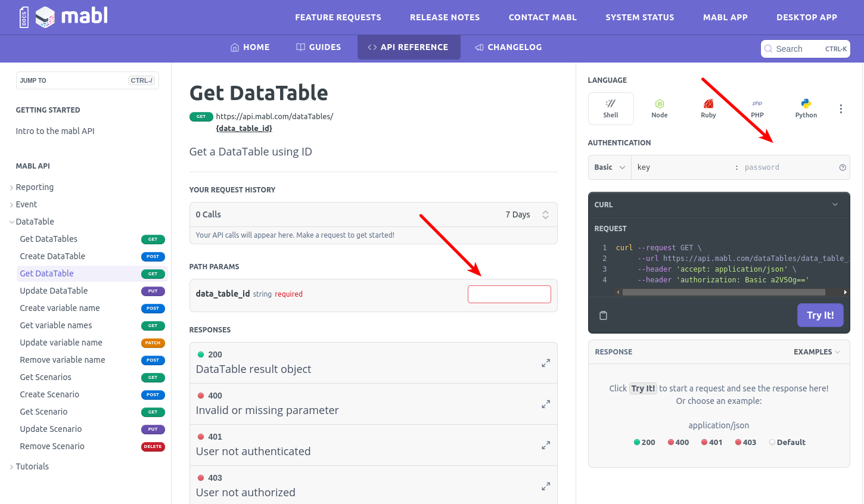
Task: Open Get DataTables endpoint
Action: [x=92, y=239]
